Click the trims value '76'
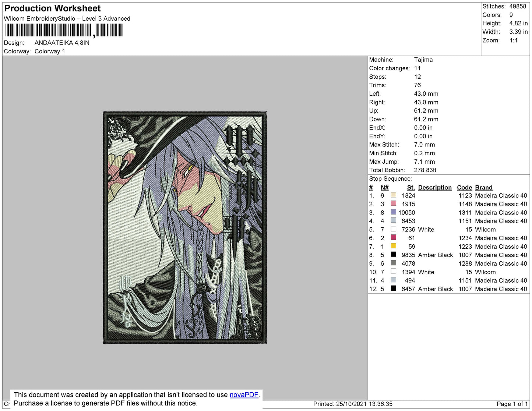The image size is (532, 411). 418,85
